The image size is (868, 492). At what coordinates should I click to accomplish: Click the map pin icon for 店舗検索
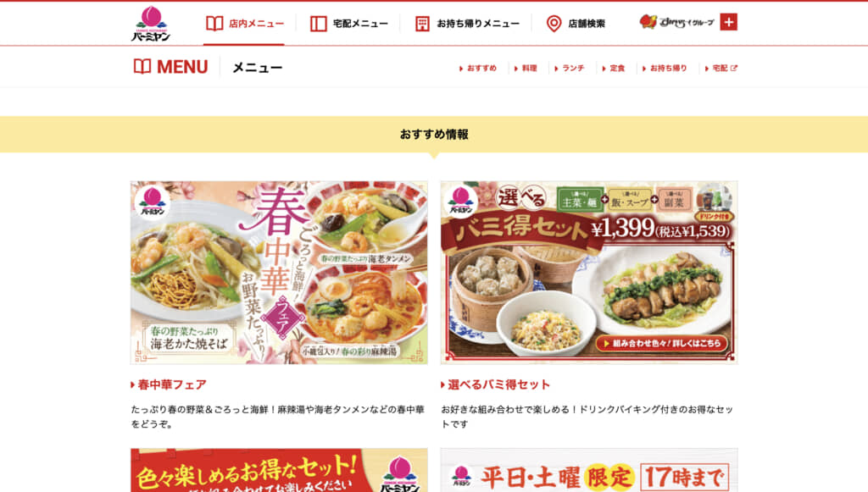(554, 24)
